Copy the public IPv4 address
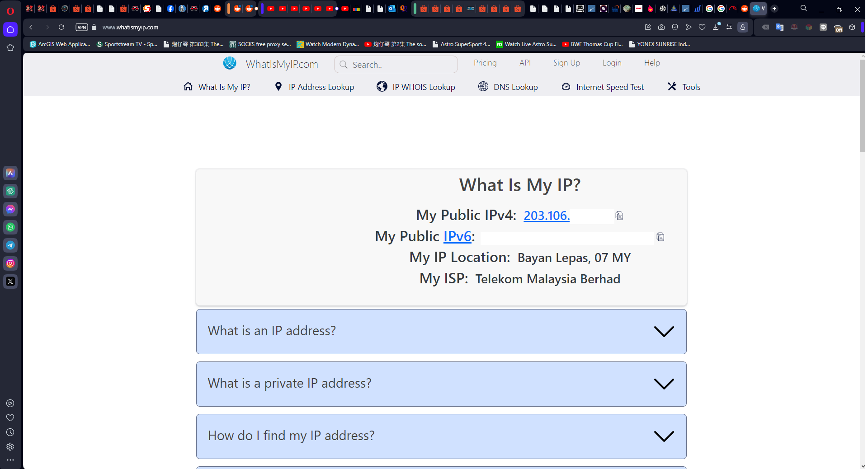Screen dimensions: 868x469 click(619, 216)
